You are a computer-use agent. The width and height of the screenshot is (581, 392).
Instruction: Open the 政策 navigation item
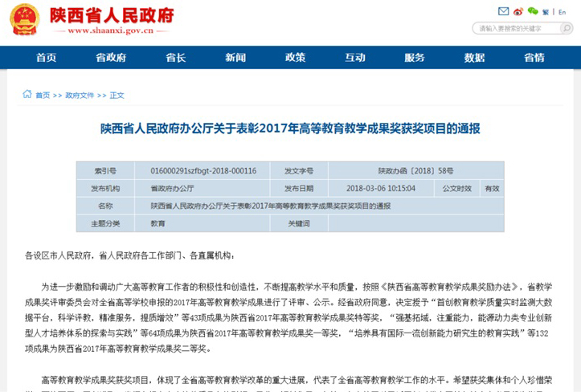tap(295, 58)
